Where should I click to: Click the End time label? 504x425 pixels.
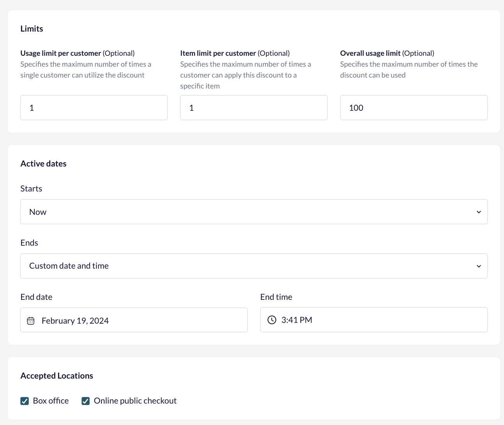click(276, 297)
